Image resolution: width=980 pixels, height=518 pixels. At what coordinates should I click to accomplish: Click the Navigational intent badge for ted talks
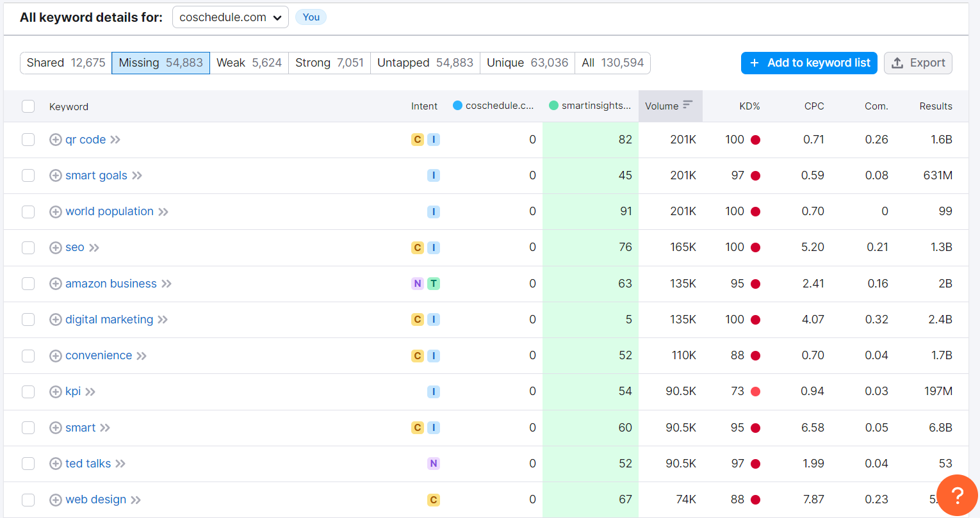click(x=434, y=464)
